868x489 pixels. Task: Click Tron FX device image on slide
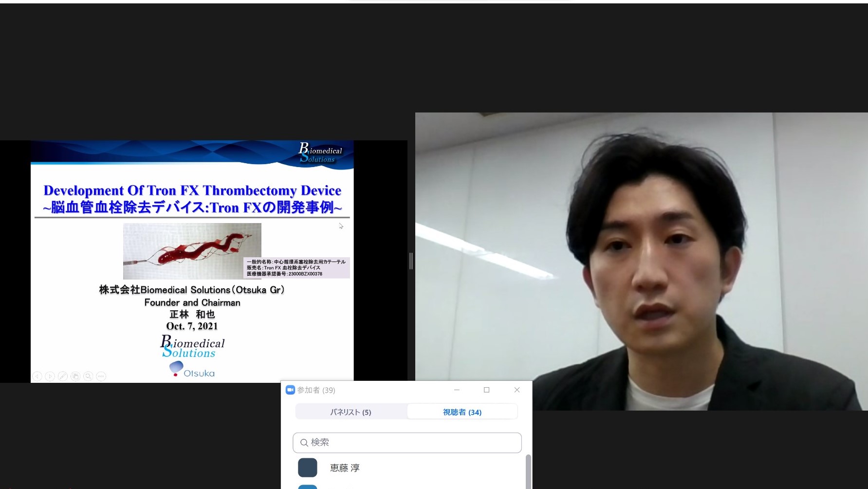coord(192,251)
